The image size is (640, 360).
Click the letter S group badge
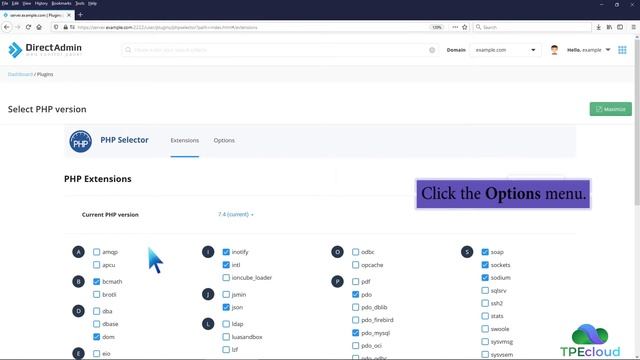pyautogui.click(x=467, y=252)
